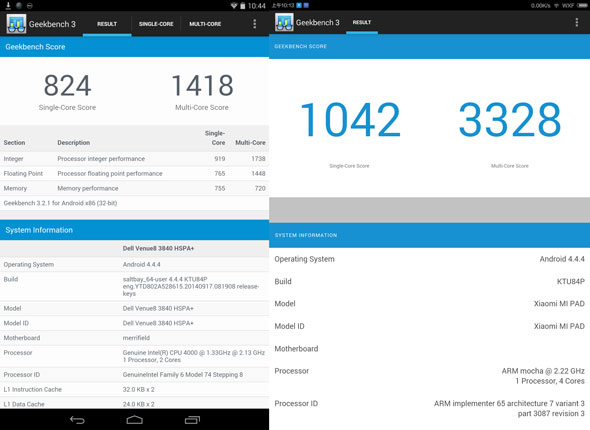Open the overflow menu in left Geekbench window
Image resolution: width=590 pixels, height=430 pixels.
point(255,24)
